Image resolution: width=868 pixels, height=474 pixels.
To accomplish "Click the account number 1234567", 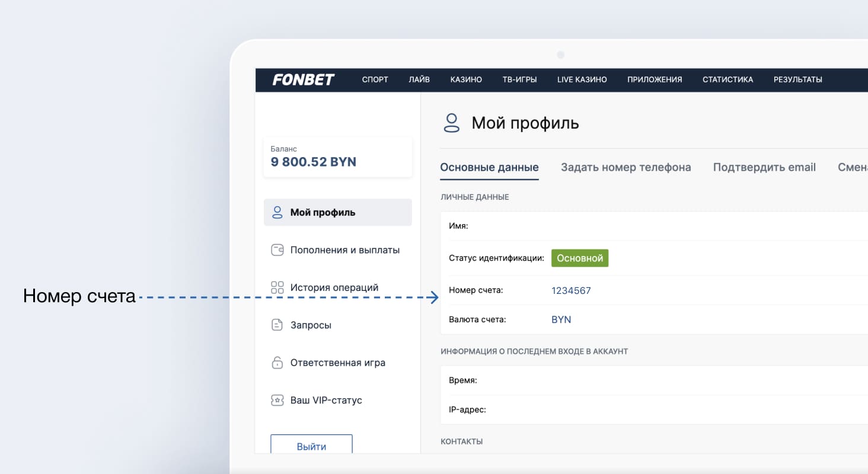I will pyautogui.click(x=571, y=290).
